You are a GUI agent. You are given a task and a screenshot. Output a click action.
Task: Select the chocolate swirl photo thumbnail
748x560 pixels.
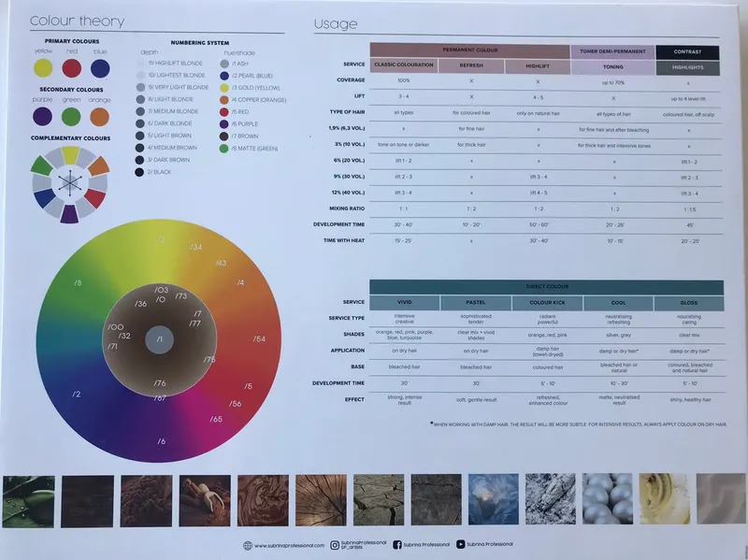263,500
